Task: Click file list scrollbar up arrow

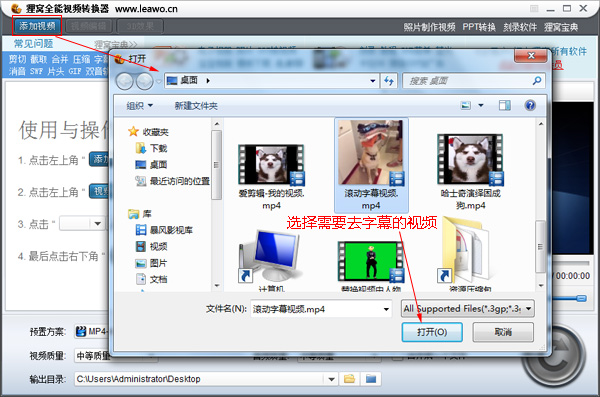Action: coord(541,124)
